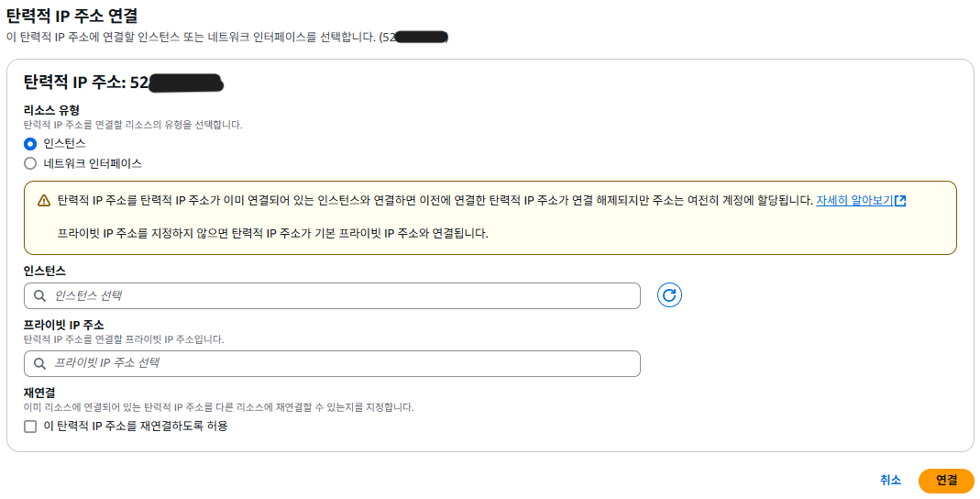Click the warning triangle icon in the alert box
Image resolution: width=980 pixels, height=499 pixels.
pos(44,201)
